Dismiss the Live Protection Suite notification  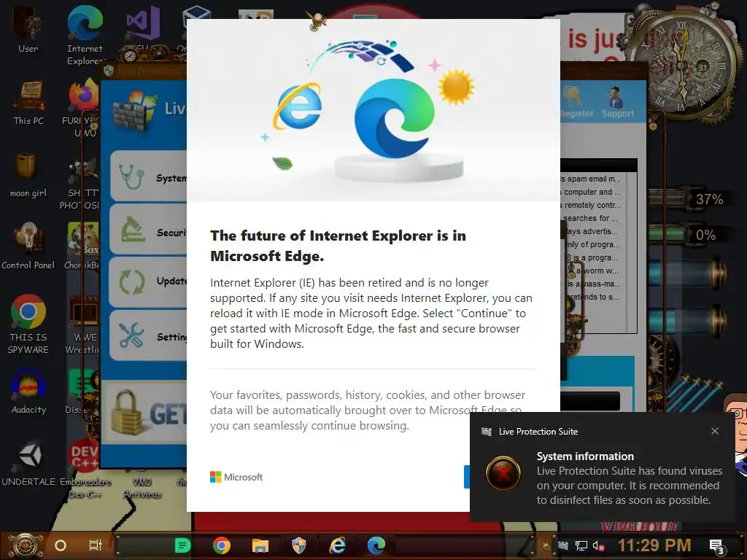(715, 431)
